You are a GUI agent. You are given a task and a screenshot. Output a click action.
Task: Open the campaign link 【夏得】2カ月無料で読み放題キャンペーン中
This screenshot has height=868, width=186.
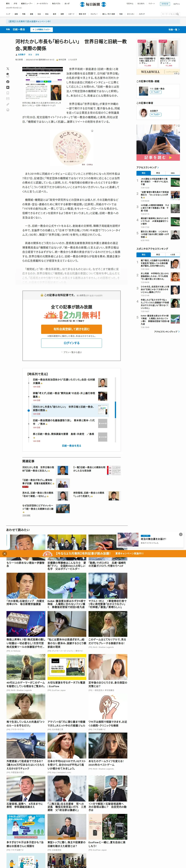[x=29, y=21]
